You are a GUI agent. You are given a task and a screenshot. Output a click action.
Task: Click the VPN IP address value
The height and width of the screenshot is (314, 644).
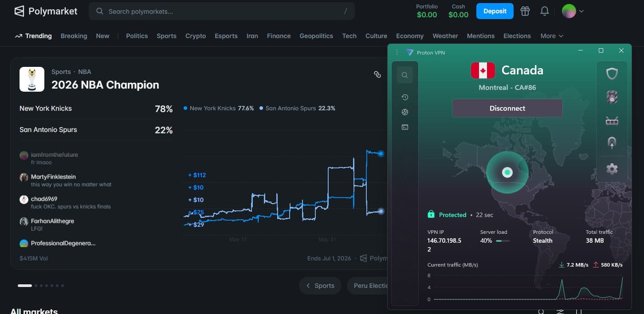(x=444, y=245)
